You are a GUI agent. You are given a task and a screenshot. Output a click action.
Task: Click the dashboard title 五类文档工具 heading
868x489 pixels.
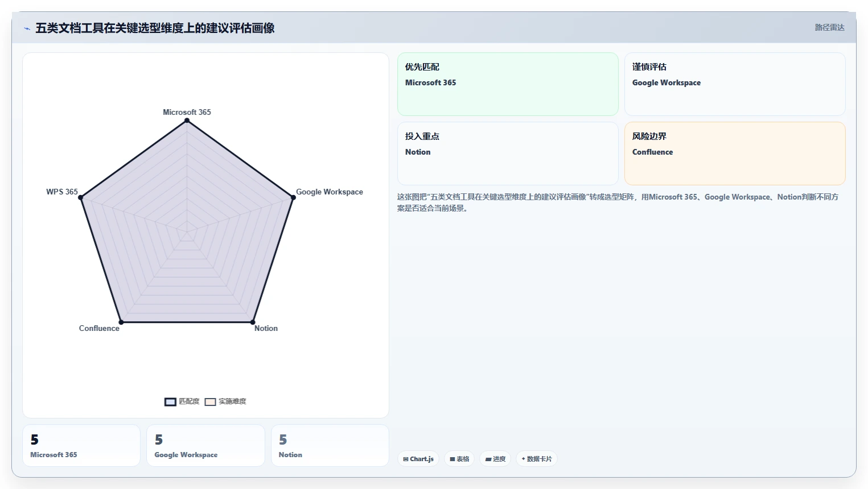155,28
